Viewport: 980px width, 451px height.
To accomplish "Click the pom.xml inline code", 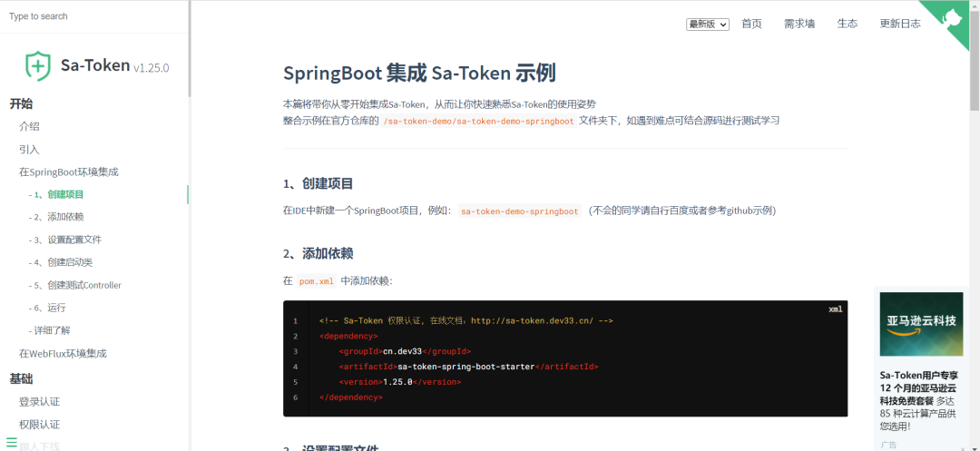I will (317, 281).
